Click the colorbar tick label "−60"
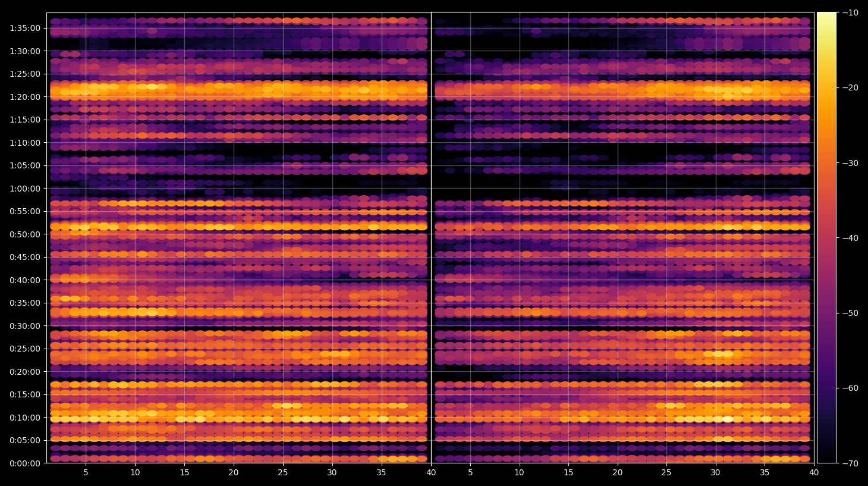The height and width of the screenshot is (486, 868). tap(851, 388)
